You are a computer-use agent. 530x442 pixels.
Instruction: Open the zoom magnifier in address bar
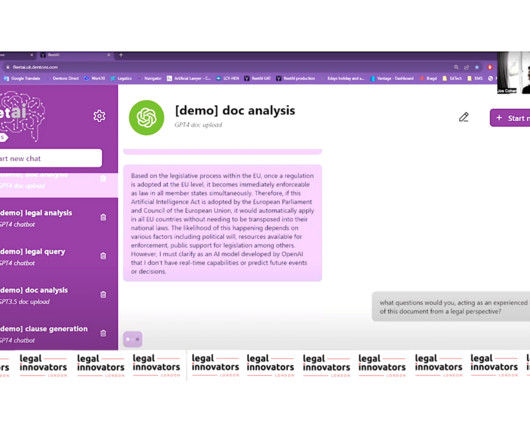pos(456,67)
